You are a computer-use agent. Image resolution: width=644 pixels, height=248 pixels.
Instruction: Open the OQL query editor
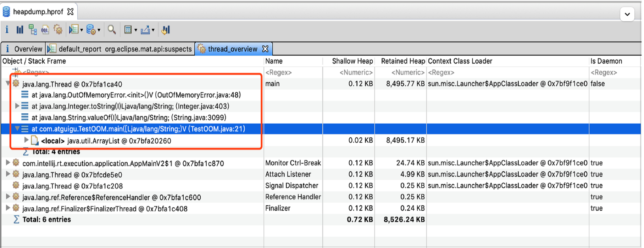(45, 30)
